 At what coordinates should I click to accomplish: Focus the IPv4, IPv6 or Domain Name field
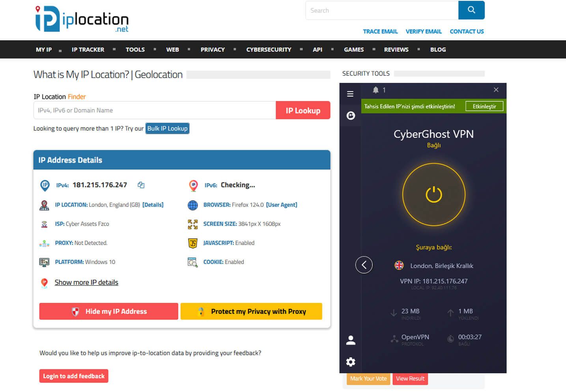[155, 110]
